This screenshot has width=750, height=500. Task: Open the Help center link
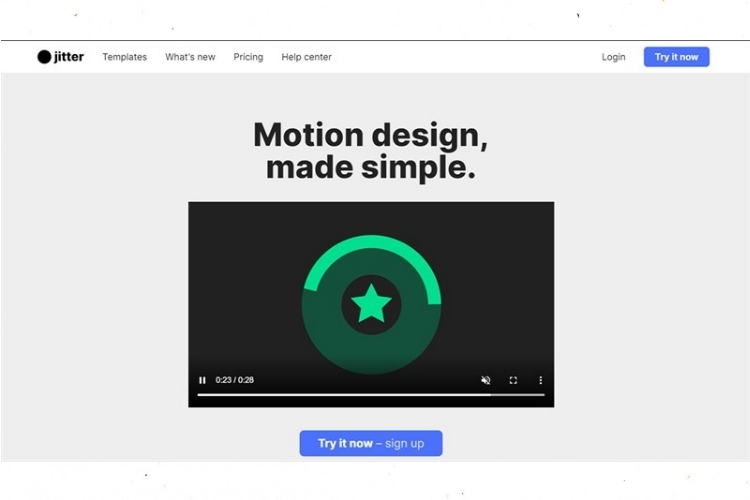tap(306, 57)
